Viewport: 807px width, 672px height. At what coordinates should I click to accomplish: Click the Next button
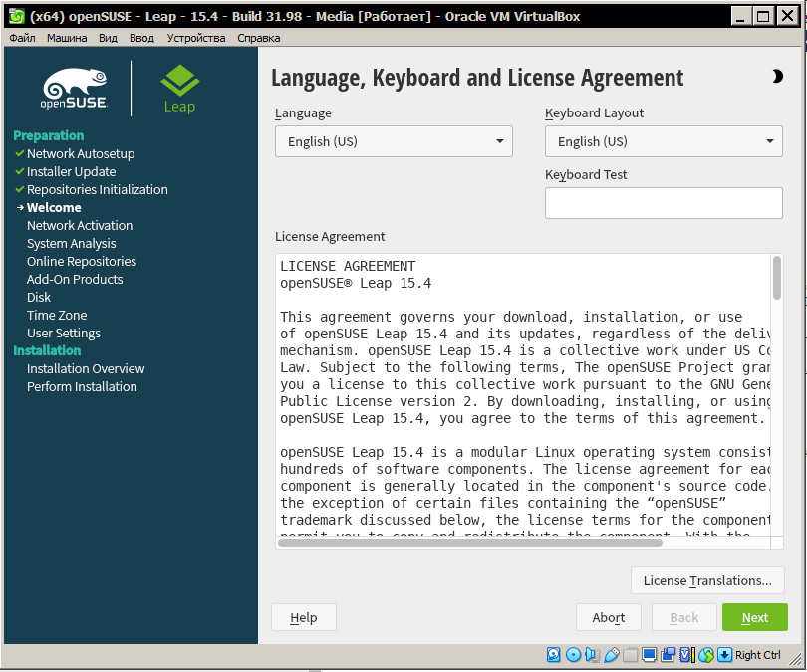pos(754,617)
